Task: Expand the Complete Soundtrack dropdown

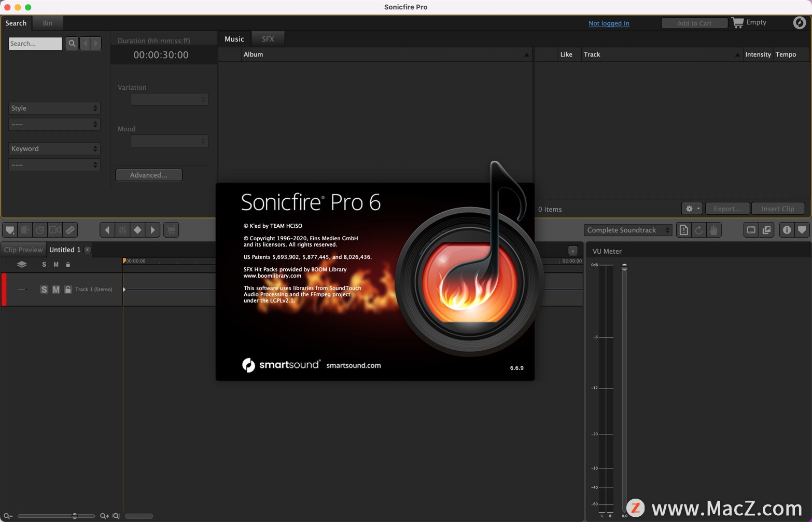Action: (x=628, y=230)
